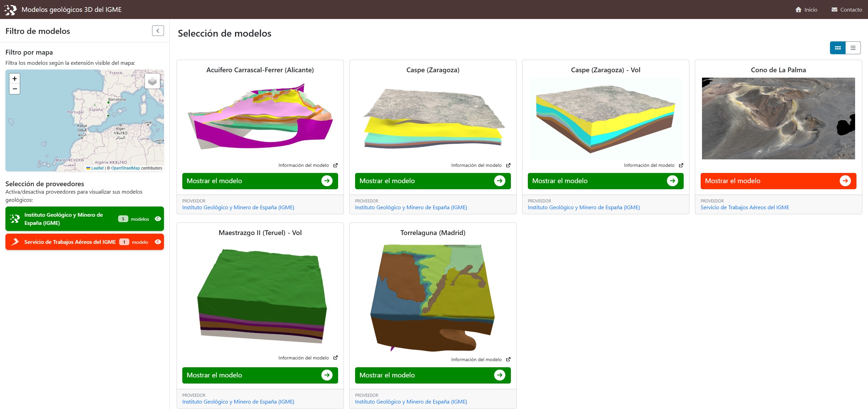Image resolution: width=868 pixels, height=411 pixels.
Task: Open the map layers selector icon
Action: [x=152, y=80]
